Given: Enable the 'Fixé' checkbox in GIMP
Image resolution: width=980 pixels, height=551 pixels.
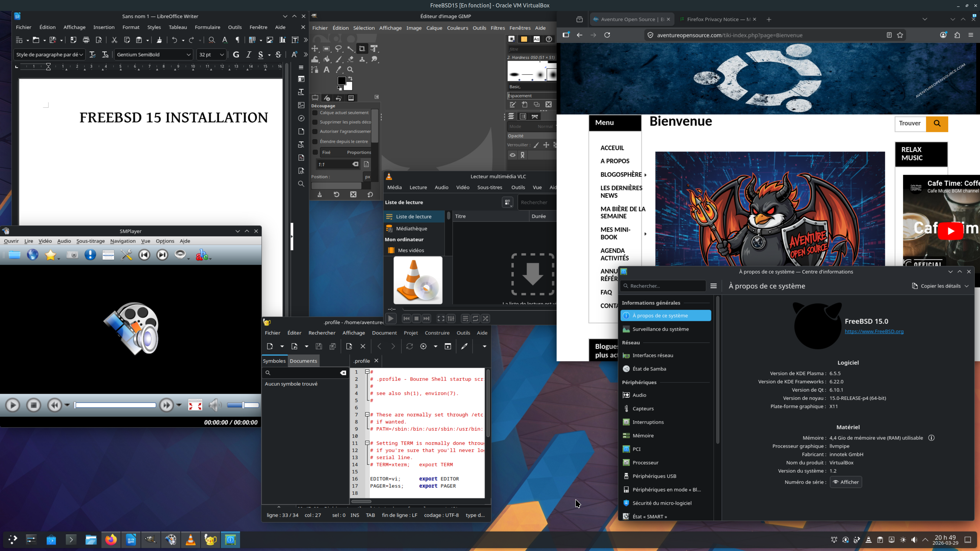Looking at the screenshot, I should [315, 152].
